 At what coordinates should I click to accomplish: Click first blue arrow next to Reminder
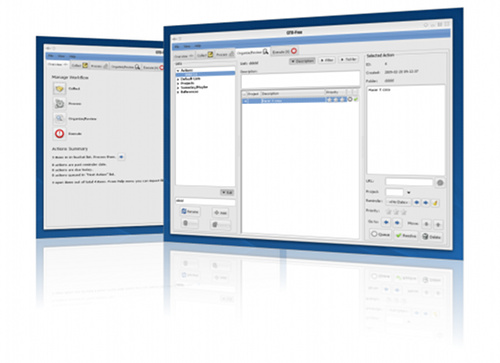point(417,202)
